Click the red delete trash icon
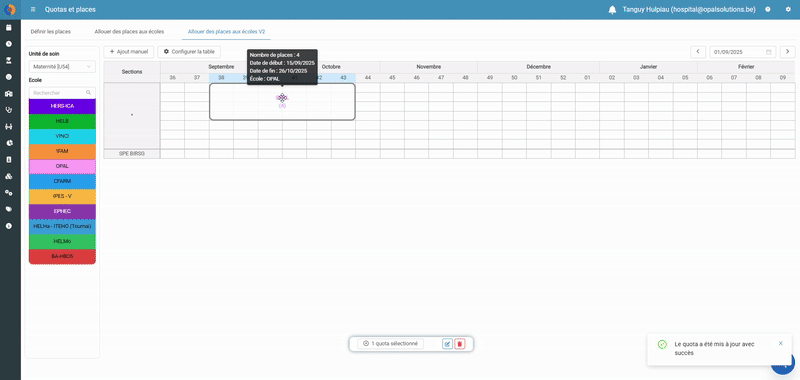 click(460, 344)
